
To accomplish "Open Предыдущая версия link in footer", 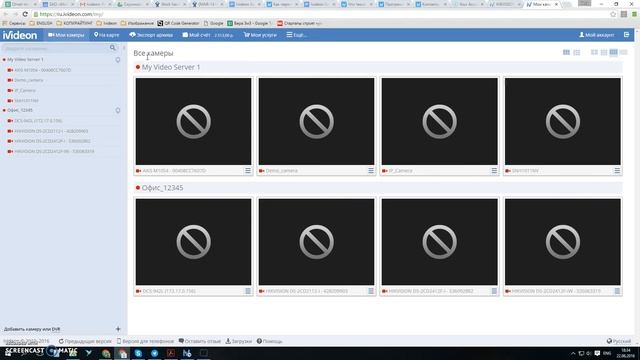I will [85, 341].
